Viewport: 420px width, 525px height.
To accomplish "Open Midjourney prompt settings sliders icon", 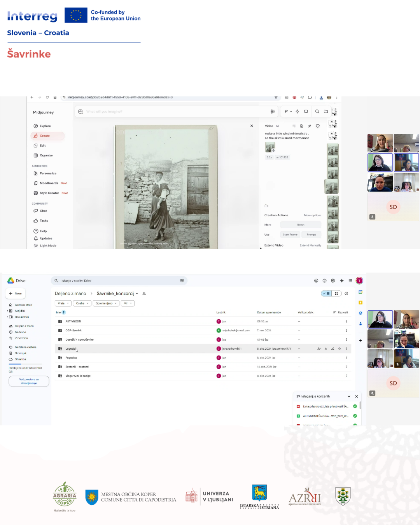I will 273,112.
